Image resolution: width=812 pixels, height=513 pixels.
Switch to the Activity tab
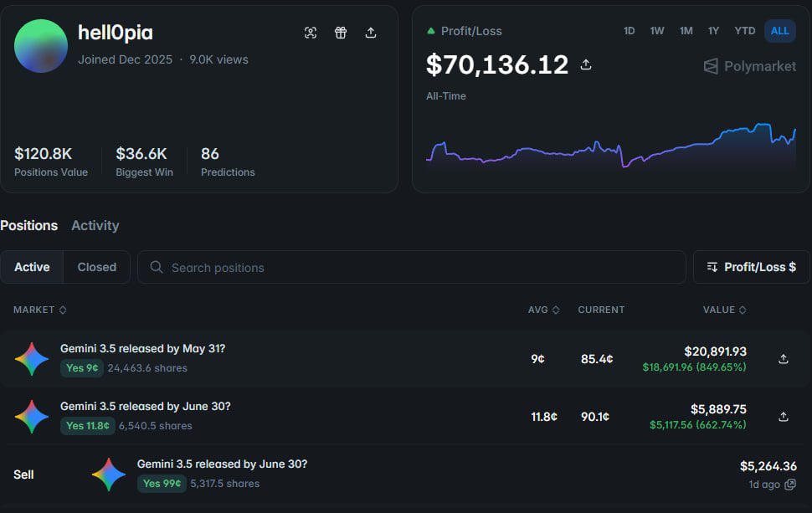coord(95,225)
